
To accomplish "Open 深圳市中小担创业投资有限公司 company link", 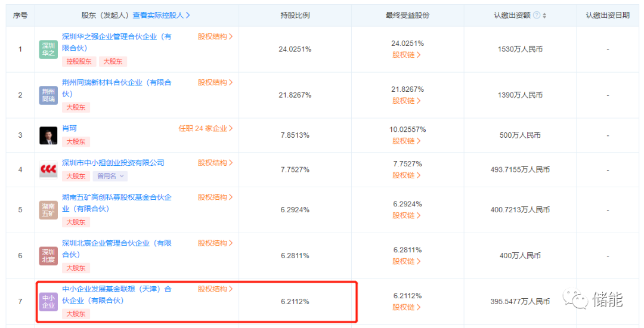I will pos(113,163).
